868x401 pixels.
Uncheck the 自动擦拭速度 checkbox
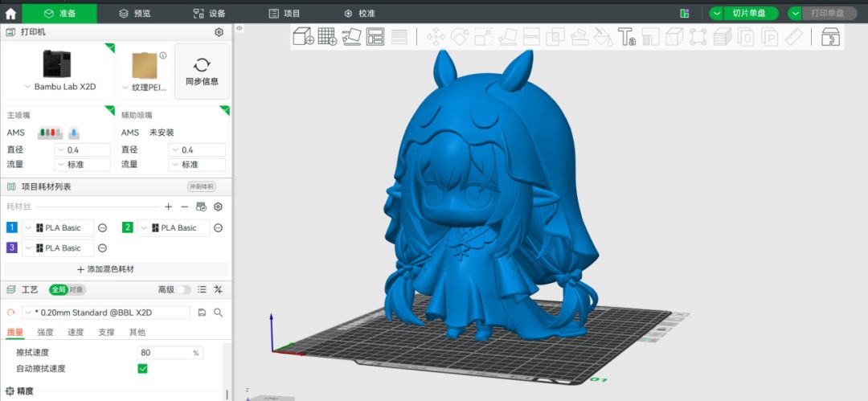coord(143,368)
